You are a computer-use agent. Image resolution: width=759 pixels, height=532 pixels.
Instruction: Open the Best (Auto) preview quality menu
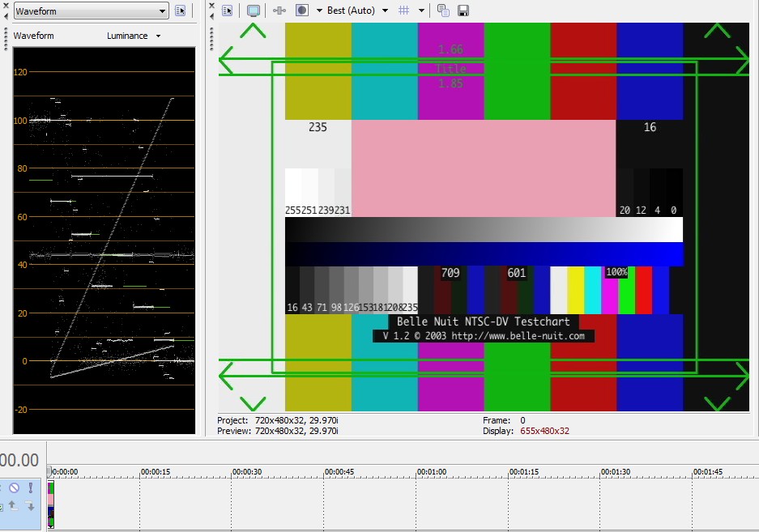(x=357, y=11)
